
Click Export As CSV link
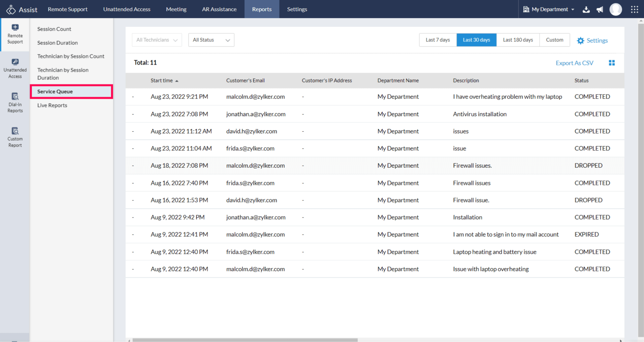tap(574, 63)
